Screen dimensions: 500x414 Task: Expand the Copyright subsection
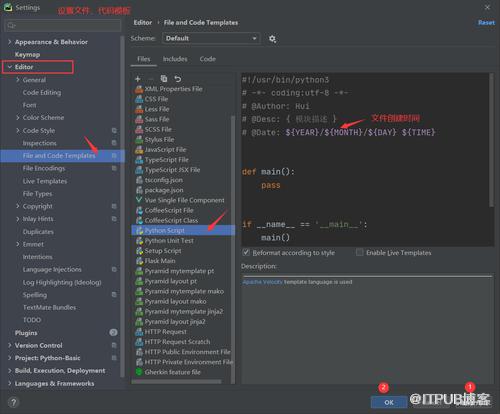pos(18,206)
